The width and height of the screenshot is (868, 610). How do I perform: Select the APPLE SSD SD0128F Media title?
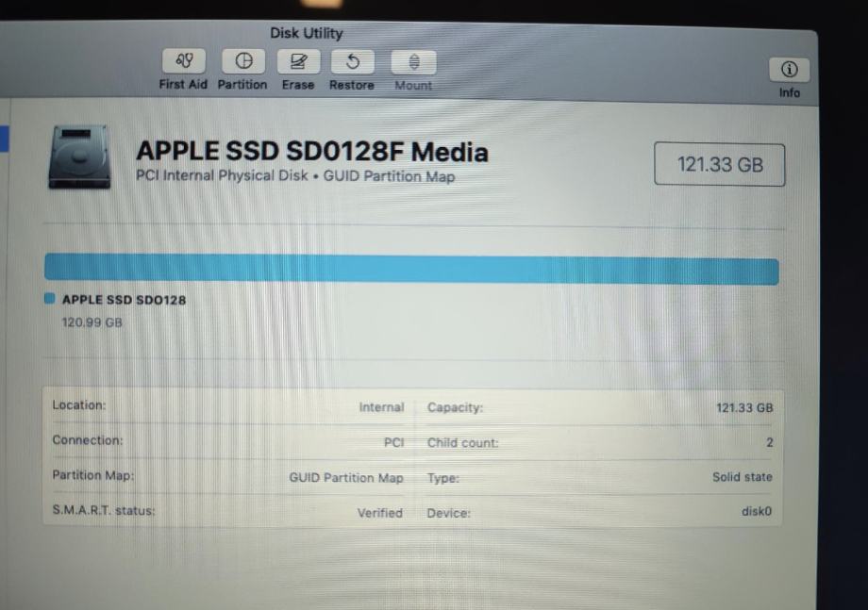point(312,152)
